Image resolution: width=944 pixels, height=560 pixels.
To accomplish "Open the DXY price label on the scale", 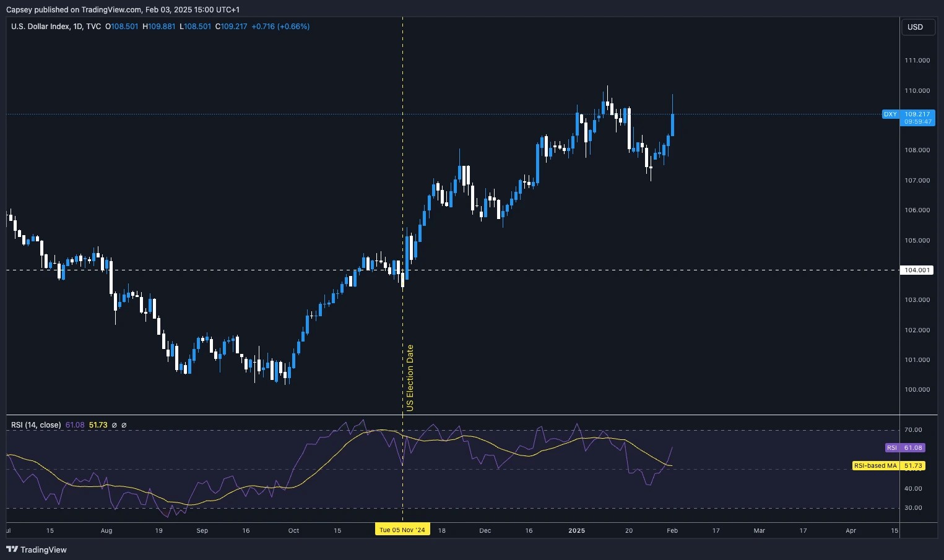I will point(890,114).
